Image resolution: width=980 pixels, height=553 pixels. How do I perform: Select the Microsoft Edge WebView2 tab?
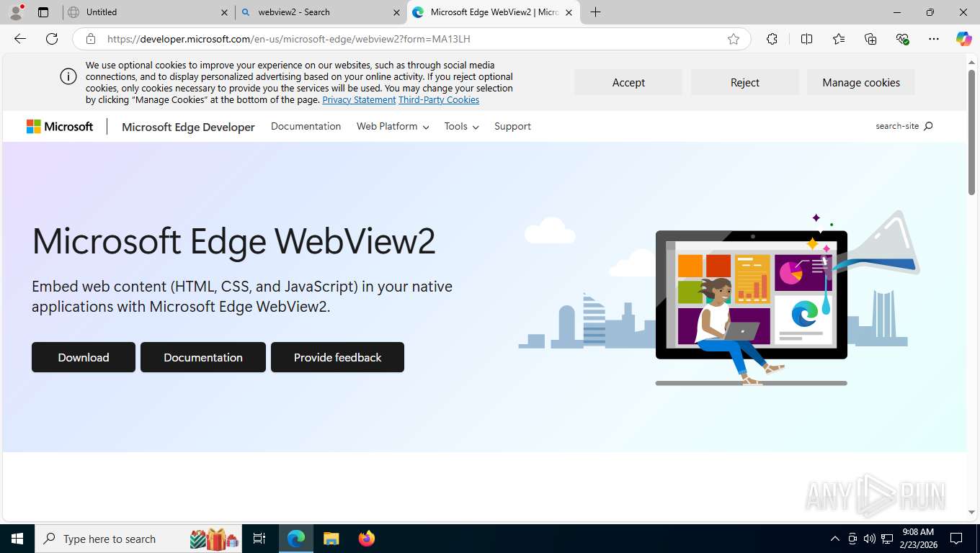click(494, 12)
